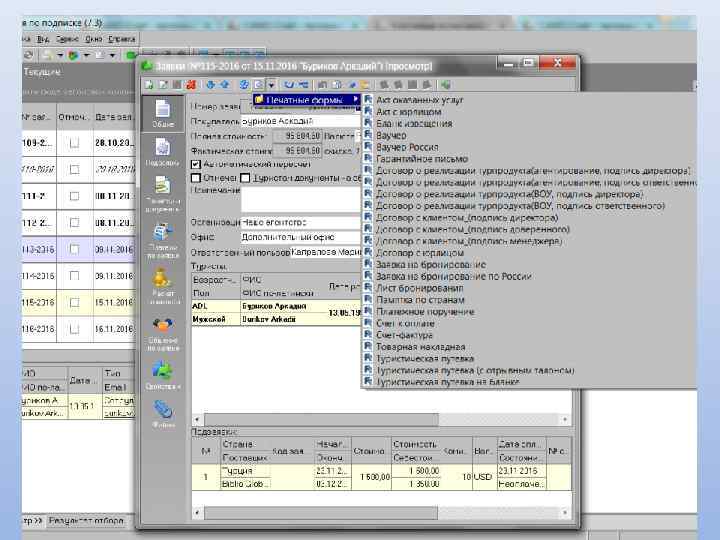720x540 pixels.
Task: Open the Справка menu
Action: click(122, 39)
